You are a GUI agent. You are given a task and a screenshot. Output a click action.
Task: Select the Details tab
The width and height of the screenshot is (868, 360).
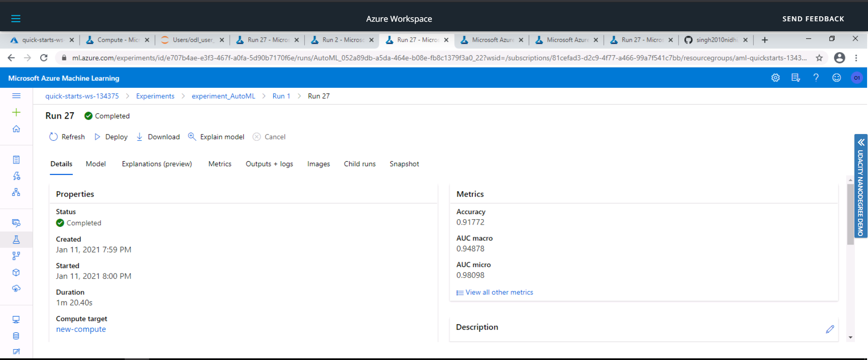click(61, 164)
